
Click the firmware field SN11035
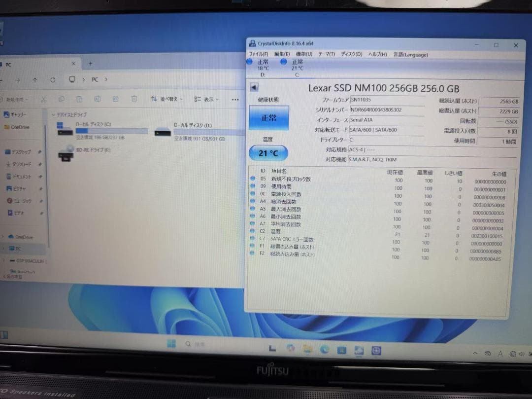(x=387, y=100)
